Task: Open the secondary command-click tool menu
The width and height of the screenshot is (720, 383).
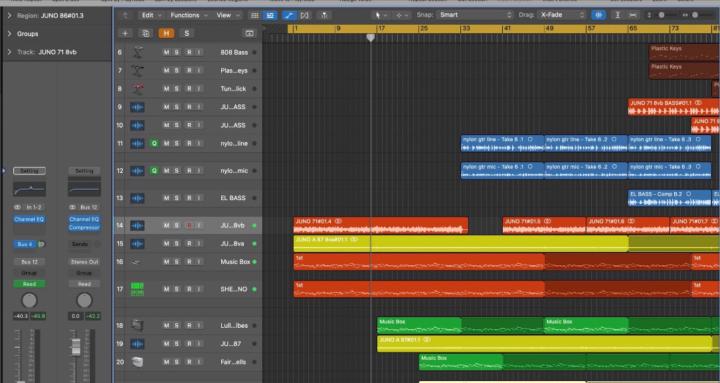Action: click(402, 15)
